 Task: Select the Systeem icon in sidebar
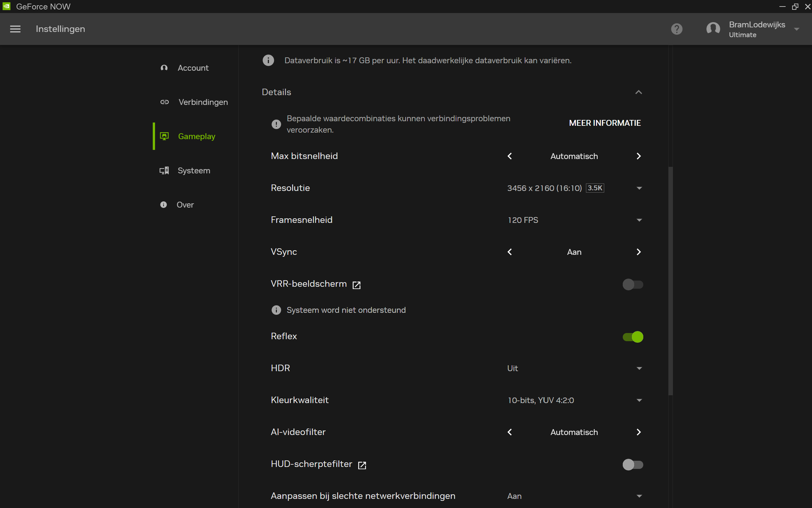[164, 170]
